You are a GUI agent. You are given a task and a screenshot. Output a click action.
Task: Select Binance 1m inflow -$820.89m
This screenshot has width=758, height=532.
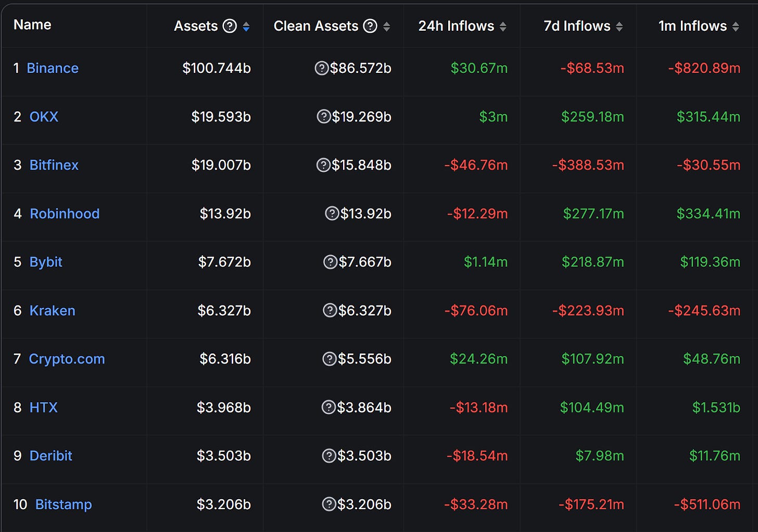point(704,68)
